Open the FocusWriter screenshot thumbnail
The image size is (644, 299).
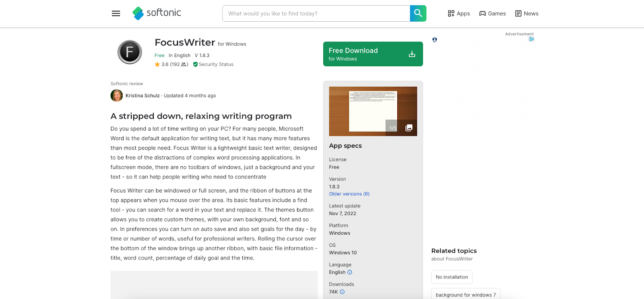click(373, 111)
